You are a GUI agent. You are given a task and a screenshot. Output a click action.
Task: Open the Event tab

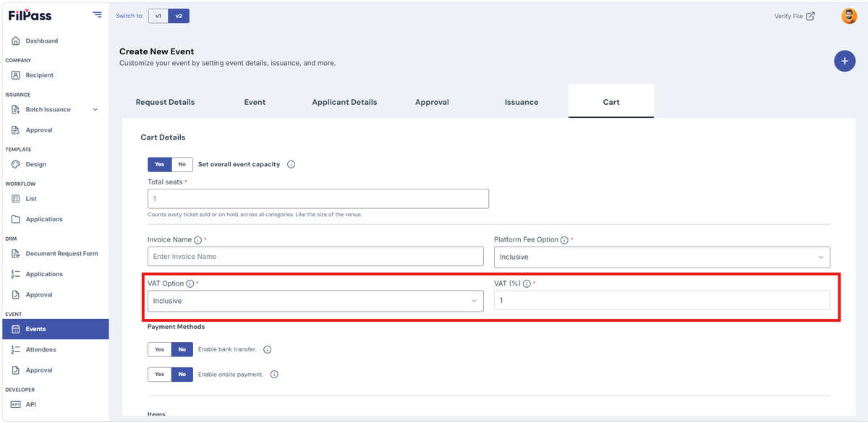tap(255, 102)
